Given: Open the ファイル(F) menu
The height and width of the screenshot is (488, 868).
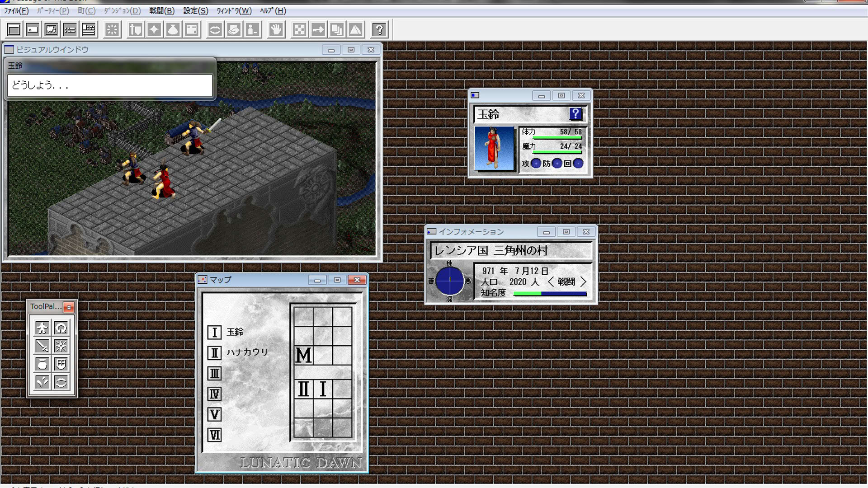Looking at the screenshot, I should (16, 11).
